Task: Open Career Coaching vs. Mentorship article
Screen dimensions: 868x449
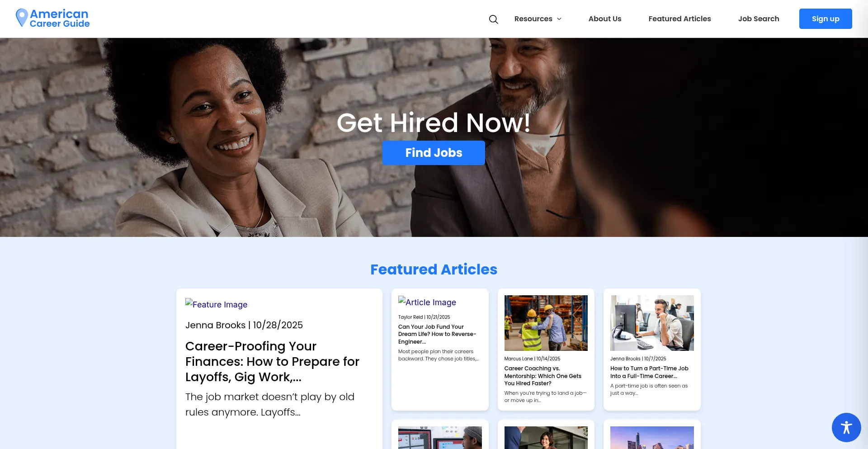Action: pos(542,376)
